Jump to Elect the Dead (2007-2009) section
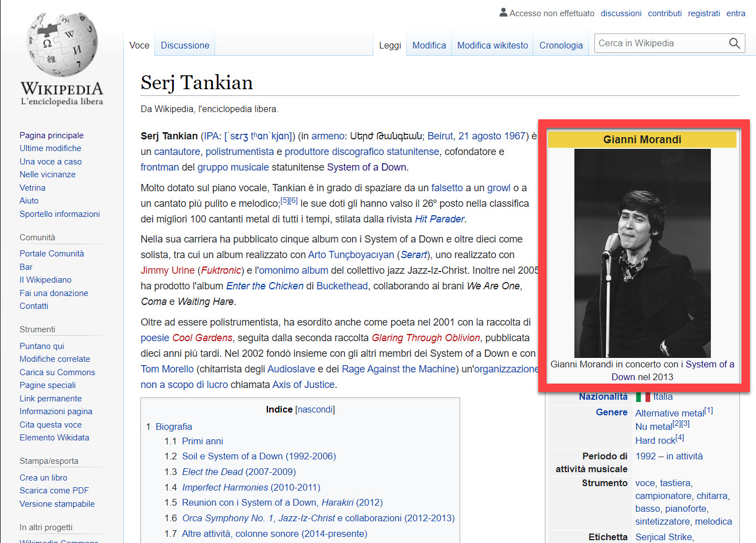Viewport: 756px width, 543px height. [x=239, y=472]
